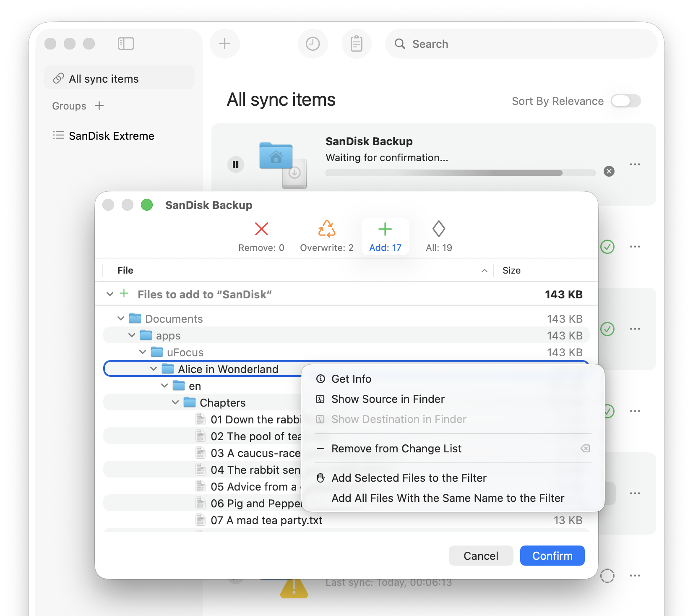Screen dimensions: 693x616
Task: Toggle Sort By Relevance switch
Action: pyautogui.click(x=625, y=101)
